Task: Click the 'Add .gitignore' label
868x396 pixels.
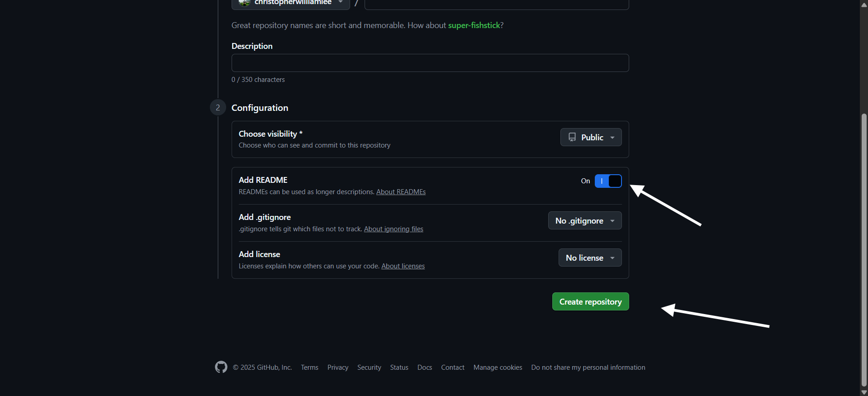Action: coord(265,217)
